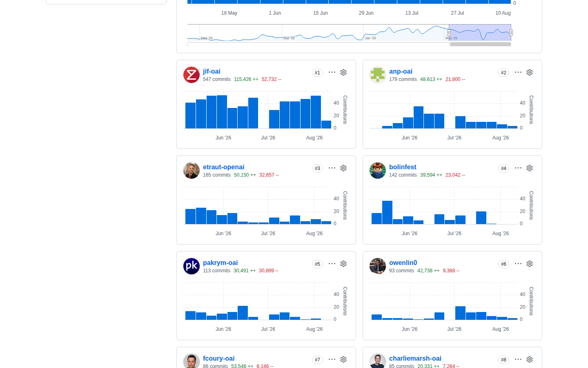Open pakrym-oai profile link
Image resolution: width=588 pixels, height=368 pixels.
pyautogui.click(x=220, y=263)
